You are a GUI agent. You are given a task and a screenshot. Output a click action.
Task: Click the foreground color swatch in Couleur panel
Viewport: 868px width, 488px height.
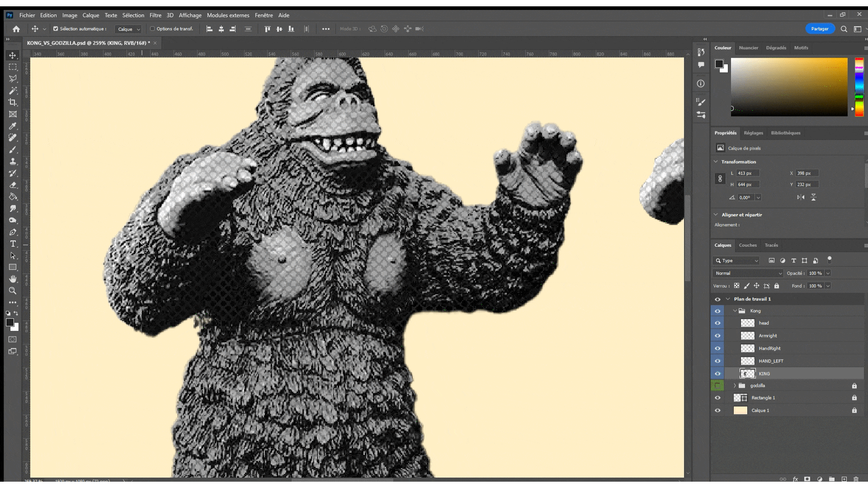pyautogui.click(x=719, y=64)
